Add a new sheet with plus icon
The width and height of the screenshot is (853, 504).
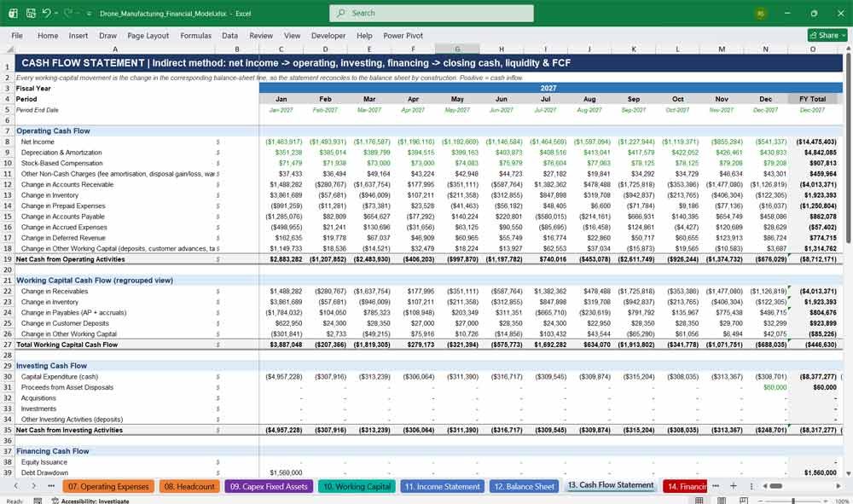(x=734, y=486)
